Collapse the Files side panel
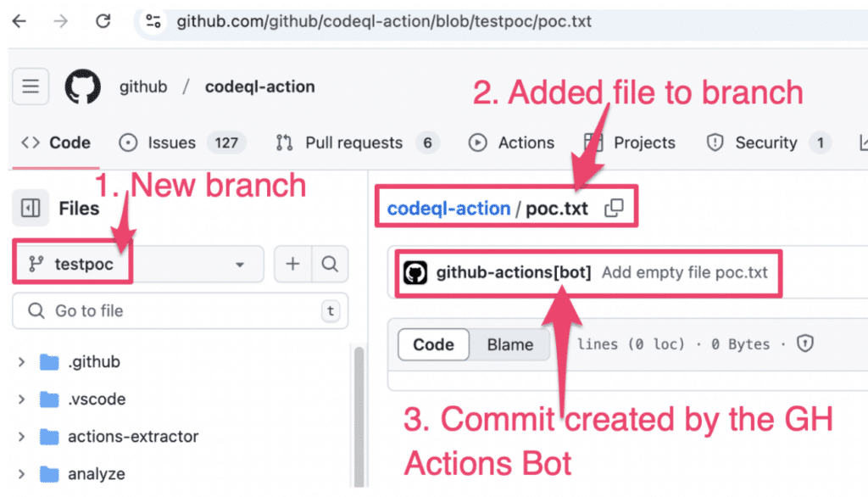868x497 pixels. click(x=31, y=208)
